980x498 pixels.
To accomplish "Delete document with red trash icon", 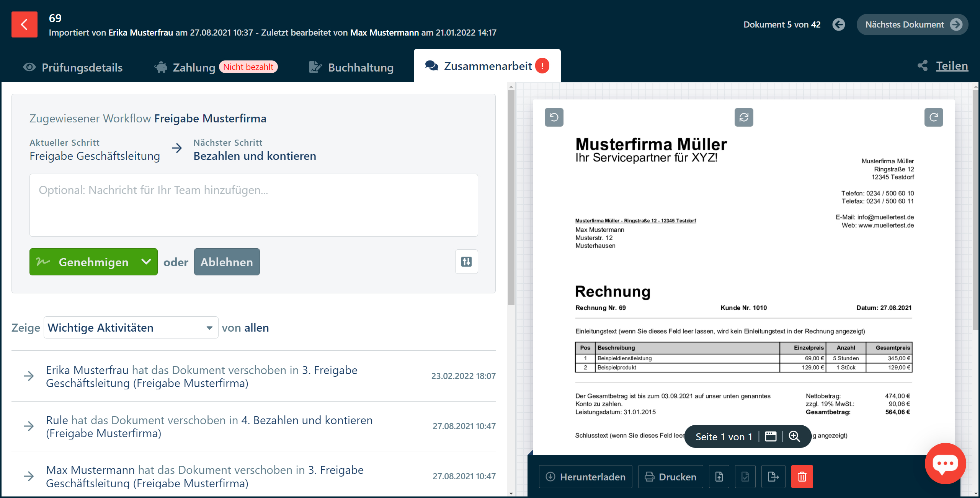I will click(x=802, y=477).
